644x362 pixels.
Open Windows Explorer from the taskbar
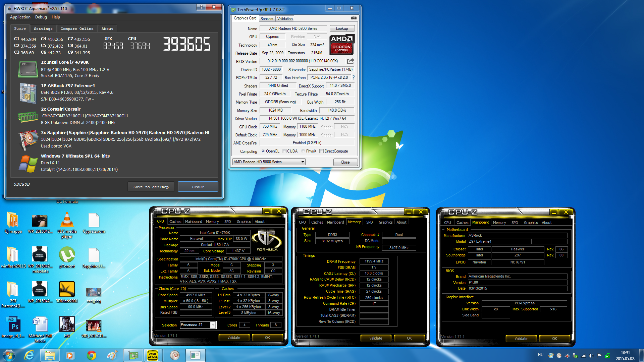50,355
